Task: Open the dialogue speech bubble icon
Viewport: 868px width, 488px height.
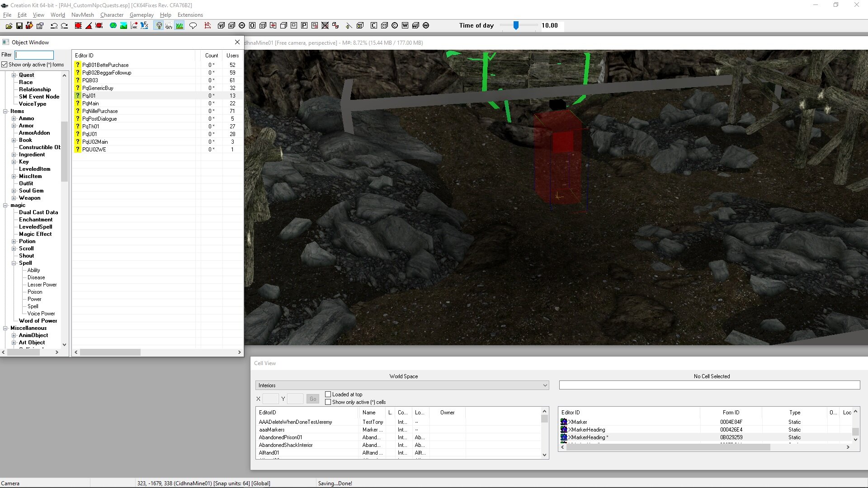Action: [x=193, y=26]
